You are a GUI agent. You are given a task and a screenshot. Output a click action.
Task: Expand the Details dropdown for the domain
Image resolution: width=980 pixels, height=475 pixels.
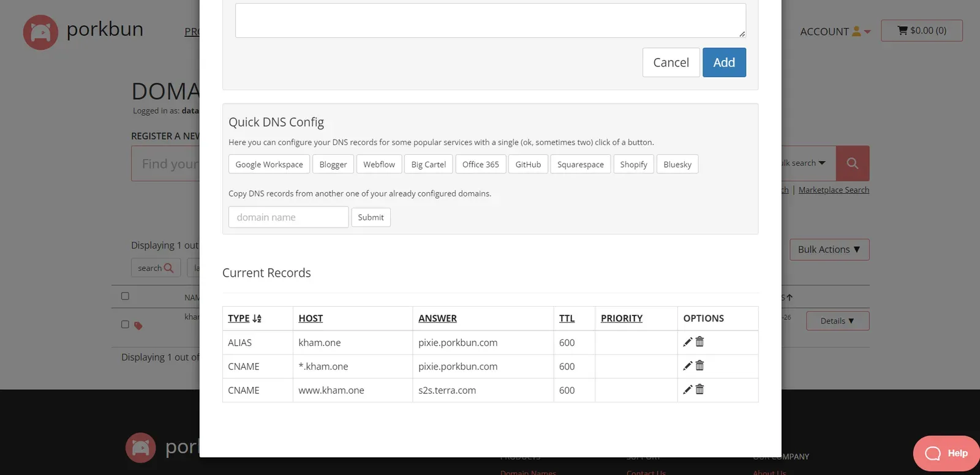coord(837,321)
